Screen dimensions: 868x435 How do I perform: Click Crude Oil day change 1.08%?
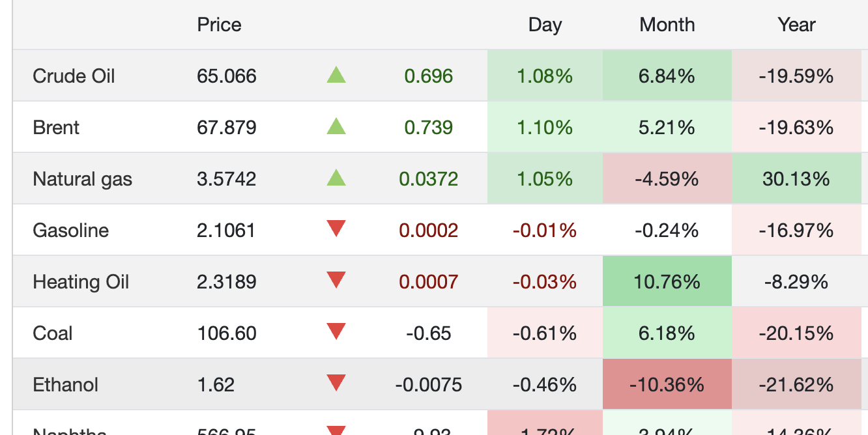[x=545, y=76]
